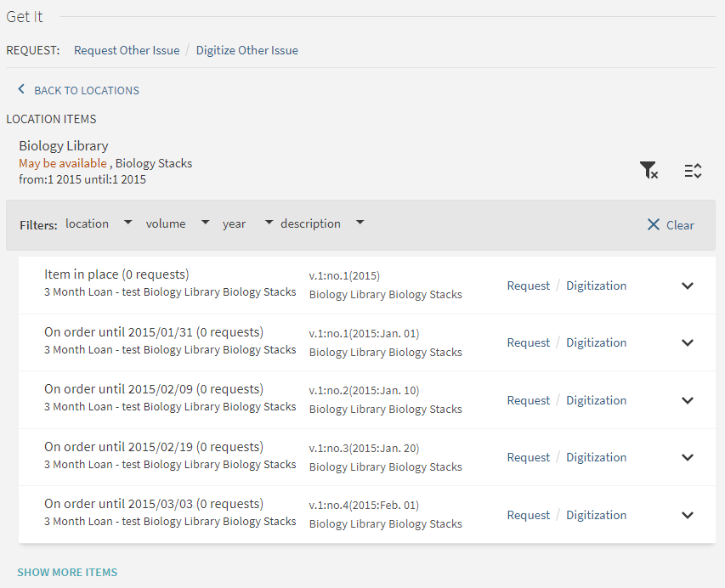
Task: Open the year filter dropdown
Action: pyautogui.click(x=247, y=223)
